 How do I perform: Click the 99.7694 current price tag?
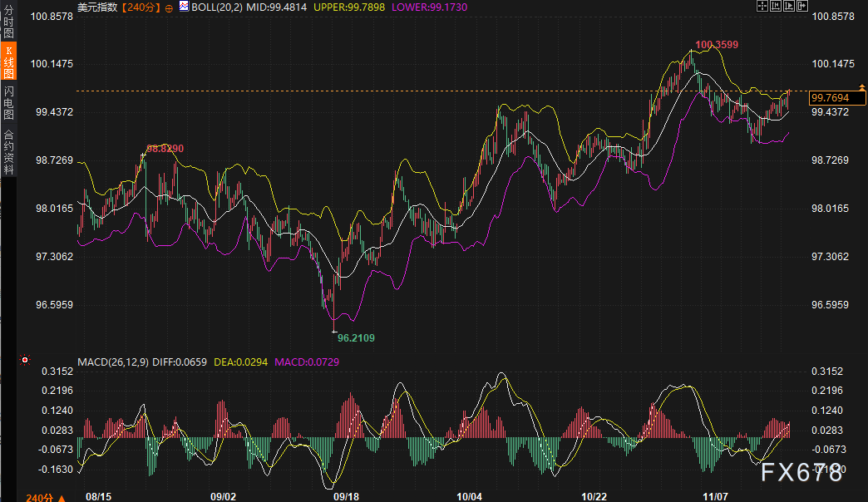coord(829,98)
